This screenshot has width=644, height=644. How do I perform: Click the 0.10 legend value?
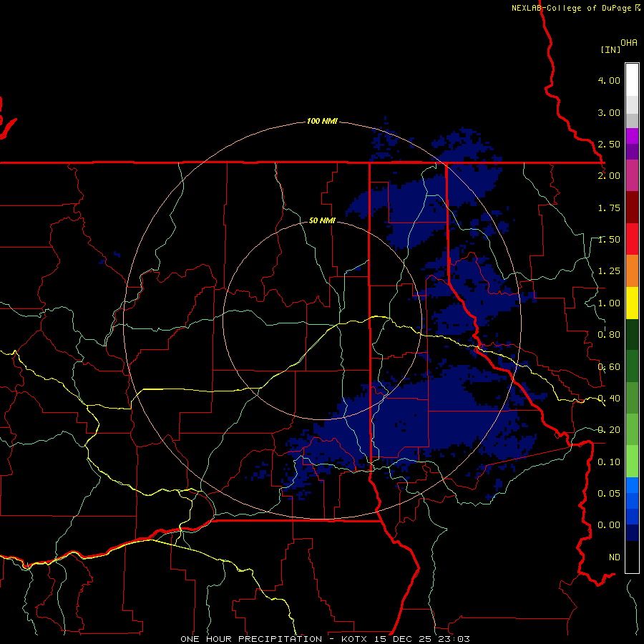[609, 462]
